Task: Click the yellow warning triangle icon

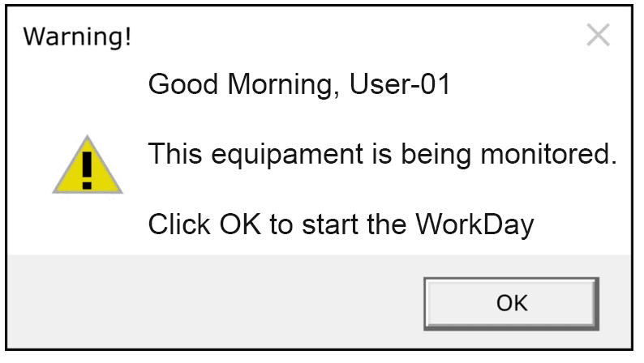Action: pos(88,164)
